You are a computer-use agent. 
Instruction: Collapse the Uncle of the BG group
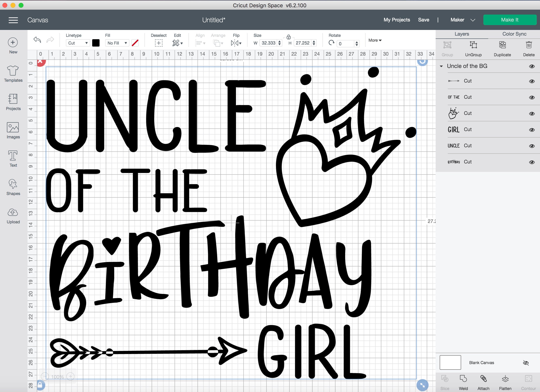[442, 66]
